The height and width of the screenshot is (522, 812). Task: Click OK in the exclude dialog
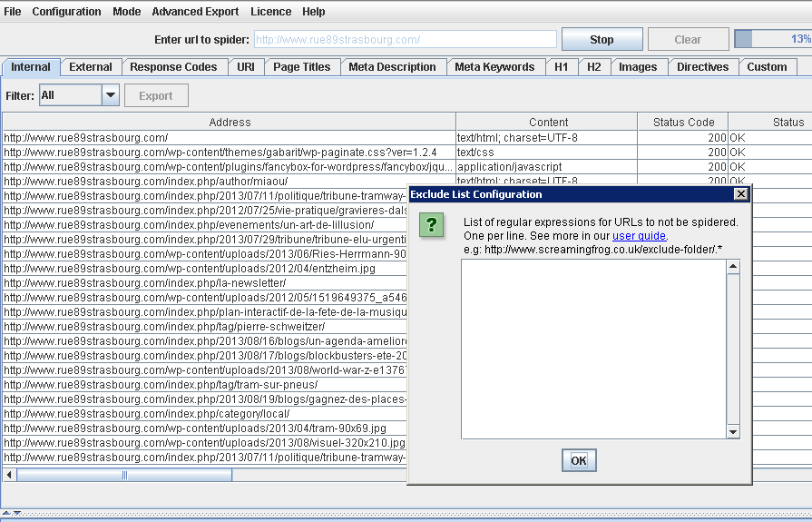tap(578, 461)
